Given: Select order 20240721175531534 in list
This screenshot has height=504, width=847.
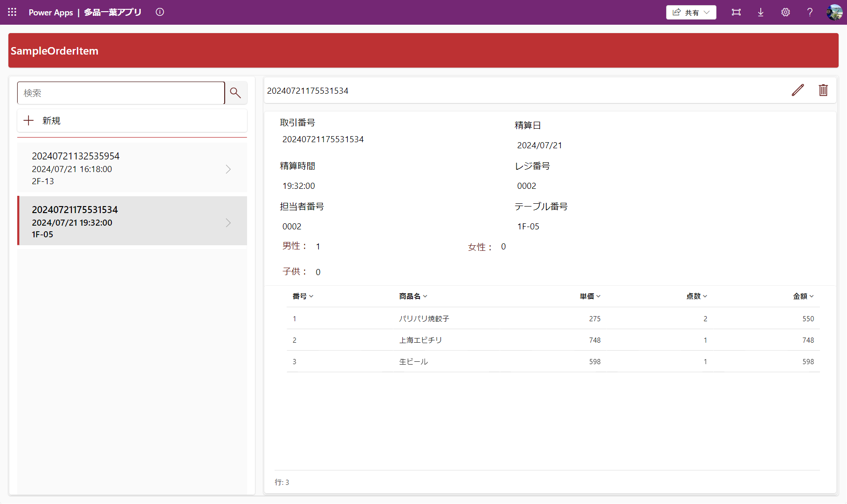Looking at the screenshot, I should 132,221.
